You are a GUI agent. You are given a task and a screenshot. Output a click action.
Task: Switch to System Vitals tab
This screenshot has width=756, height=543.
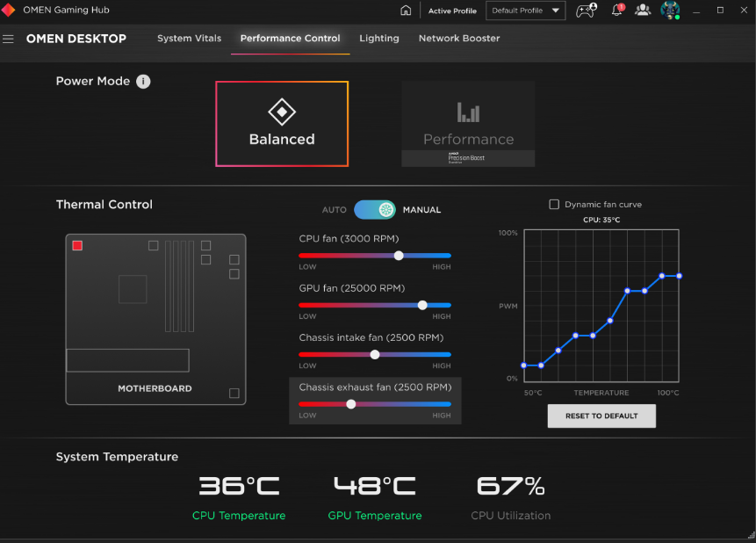pos(189,38)
